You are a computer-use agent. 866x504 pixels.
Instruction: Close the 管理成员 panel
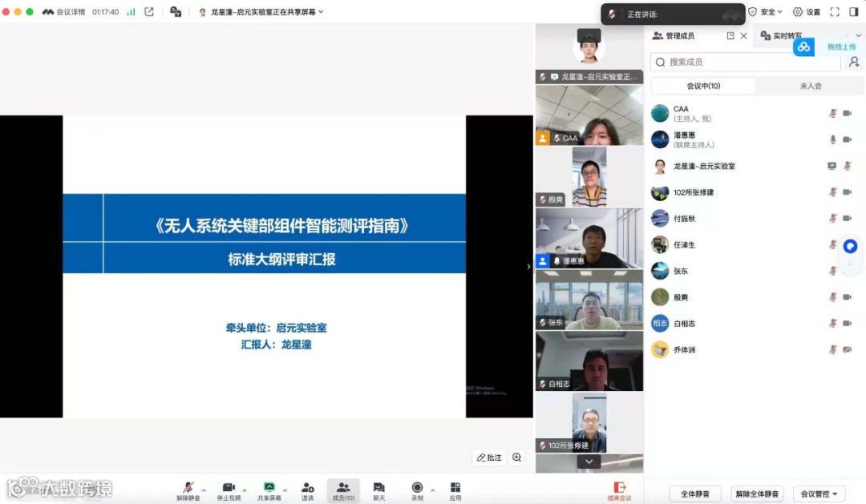pyautogui.click(x=744, y=35)
